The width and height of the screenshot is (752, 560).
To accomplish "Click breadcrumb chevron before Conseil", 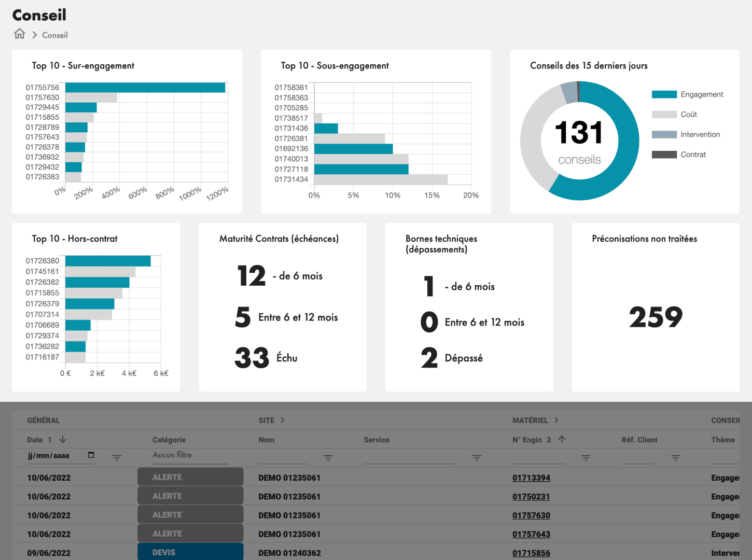I will [35, 35].
